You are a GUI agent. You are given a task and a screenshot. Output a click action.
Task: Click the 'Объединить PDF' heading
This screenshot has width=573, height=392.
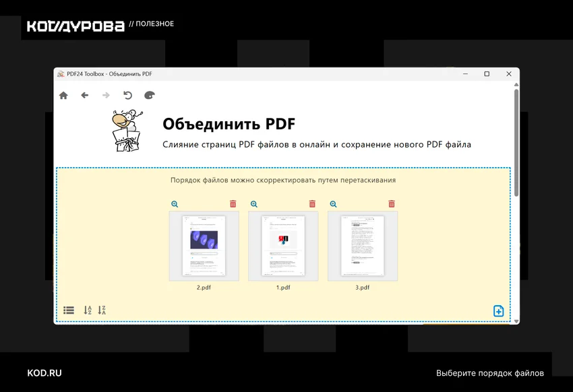pyautogui.click(x=229, y=124)
